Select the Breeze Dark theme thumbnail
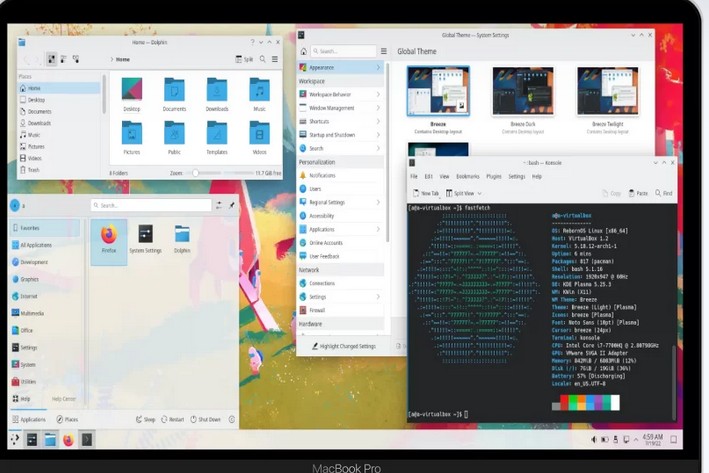The width and height of the screenshot is (709, 473). point(523,93)
